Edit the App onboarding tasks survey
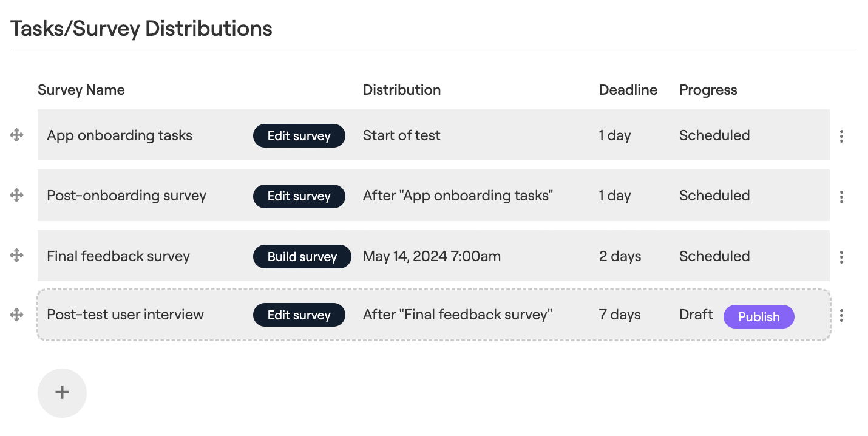 [x=299, y=135]
